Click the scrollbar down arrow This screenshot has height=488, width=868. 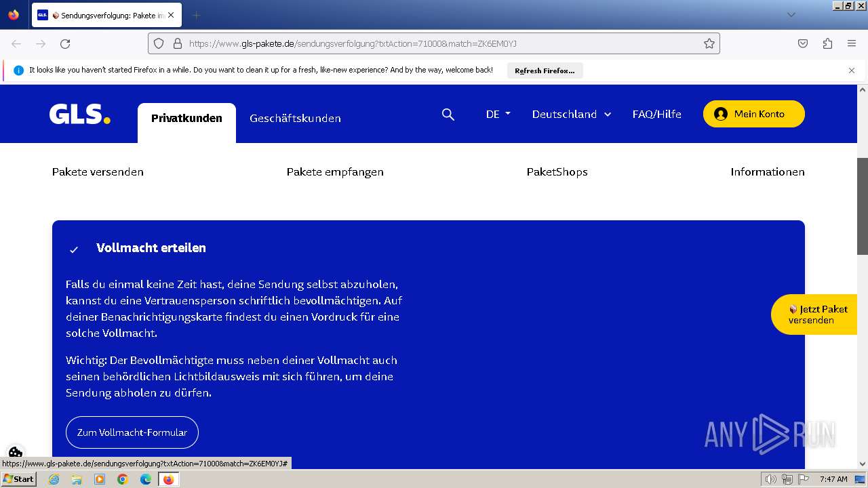tap(863, 464)
